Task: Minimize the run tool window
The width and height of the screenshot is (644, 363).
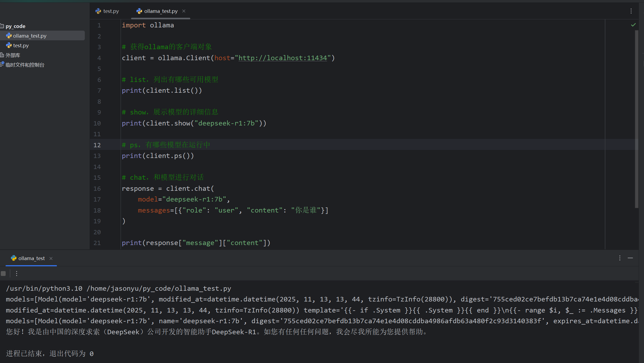Action: [x=630, y=258]
